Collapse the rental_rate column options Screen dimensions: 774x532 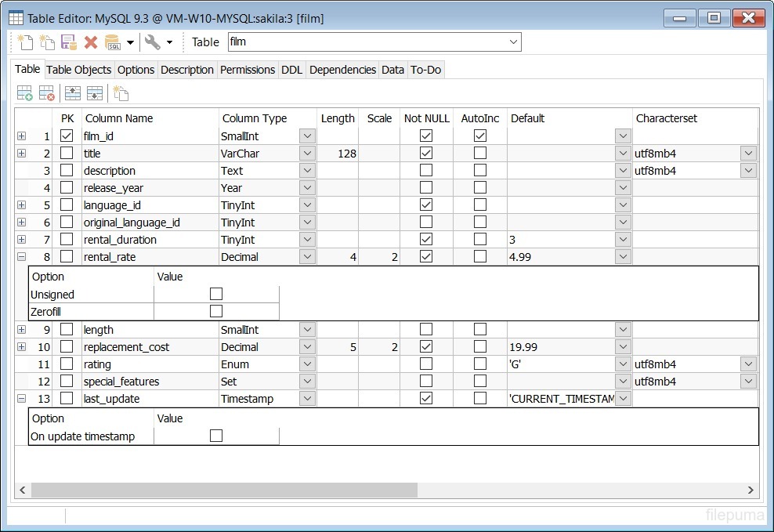[21, 256]
